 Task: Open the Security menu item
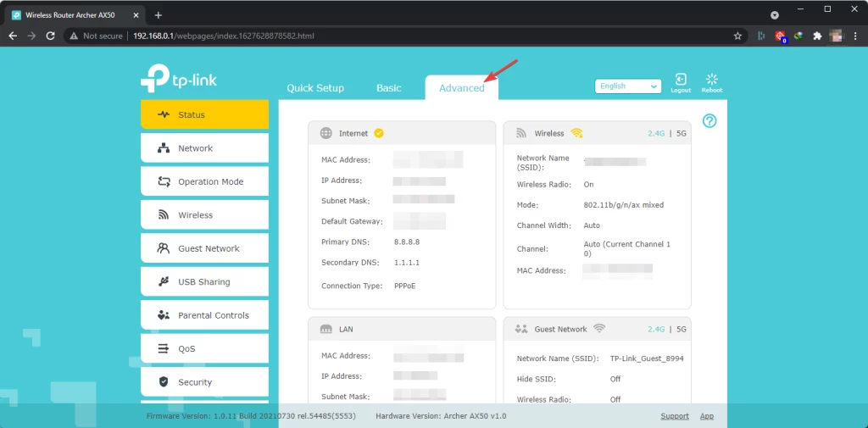click(x=204, y=382)
